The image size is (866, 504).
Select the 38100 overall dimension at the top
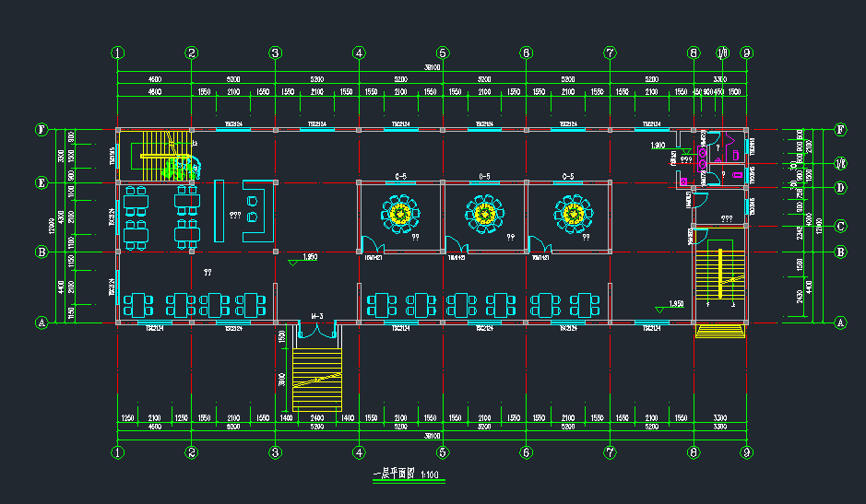click(x=432, y=67)
